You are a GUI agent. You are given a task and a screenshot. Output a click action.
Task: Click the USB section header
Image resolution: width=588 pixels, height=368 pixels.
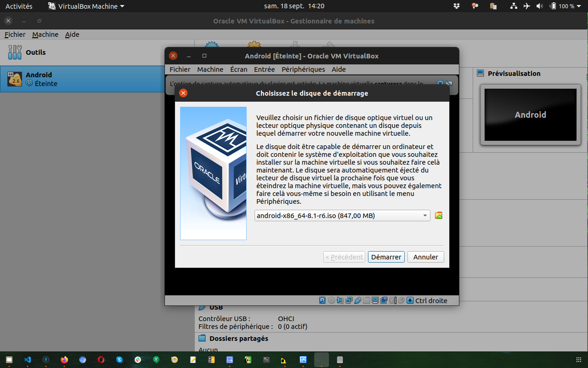tap(216, 307)
